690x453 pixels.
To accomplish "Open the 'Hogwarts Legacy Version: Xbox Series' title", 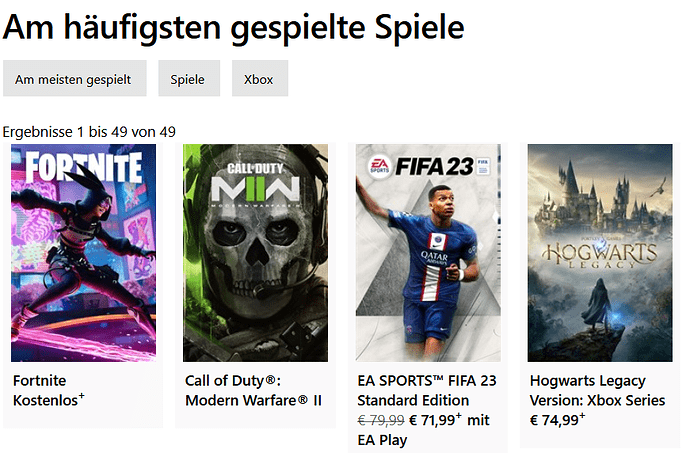I will pyautogui.click(x=597, y=390).
